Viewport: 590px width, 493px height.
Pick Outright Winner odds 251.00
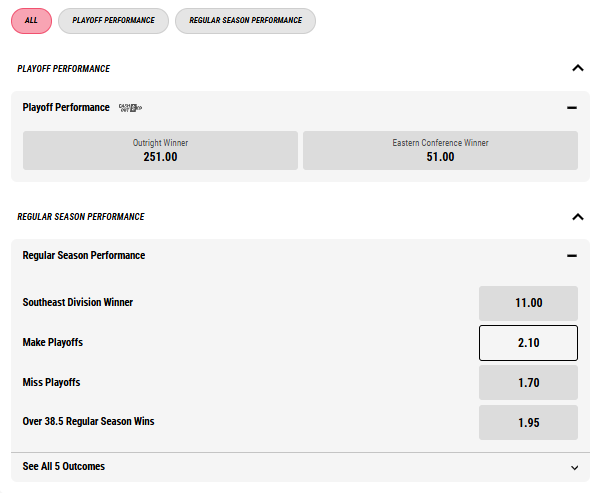pyautogui.click(x=160, y=151)
